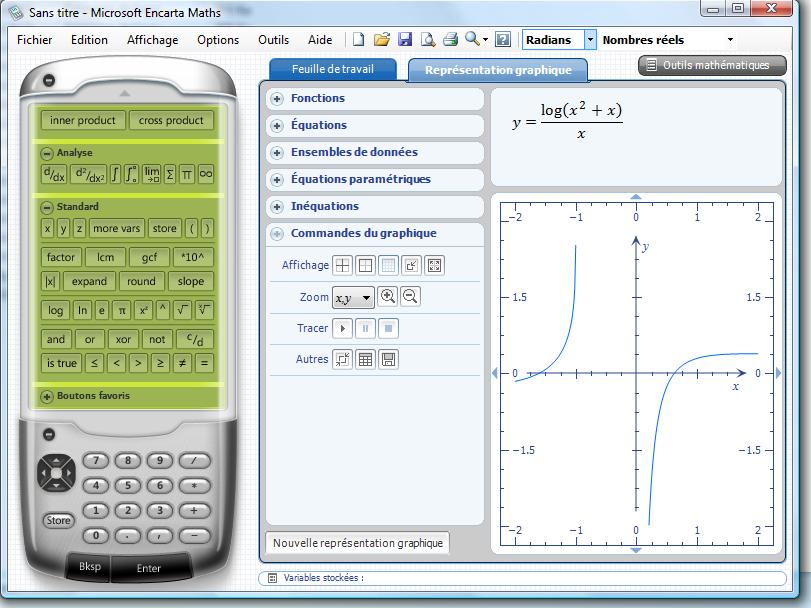Expand the Boutons favoris section
Image resolution: width=811 pixels, height=608 pixels.
[47, 397]
